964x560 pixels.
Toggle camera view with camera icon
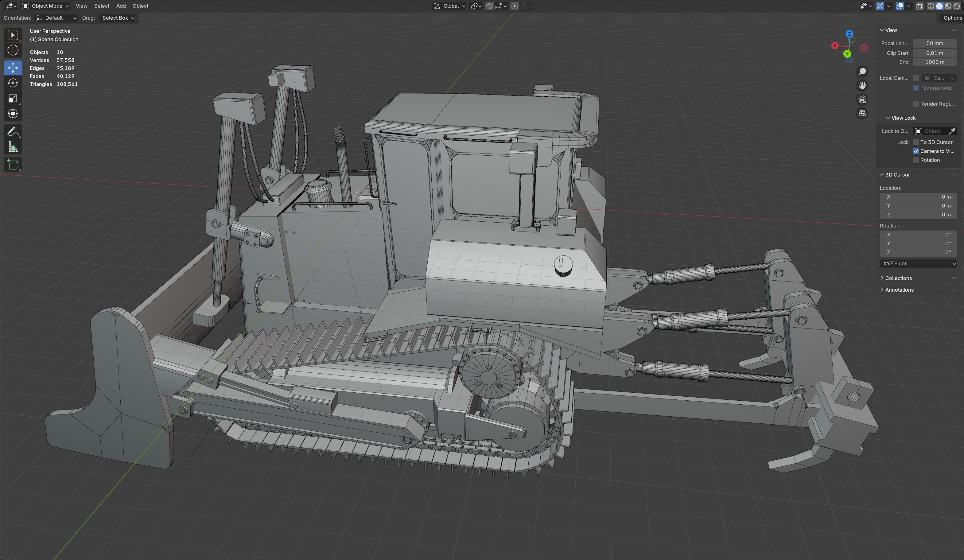click(x=862, y=99)
